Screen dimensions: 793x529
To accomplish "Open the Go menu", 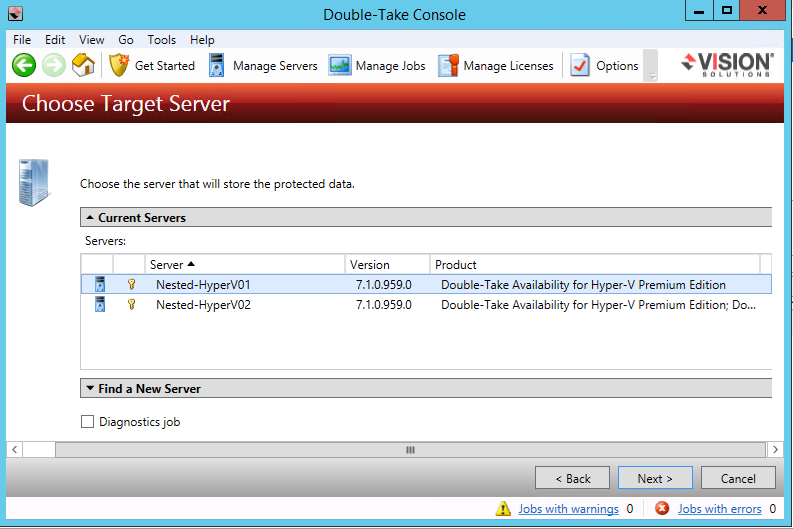I will pos(126,39).
